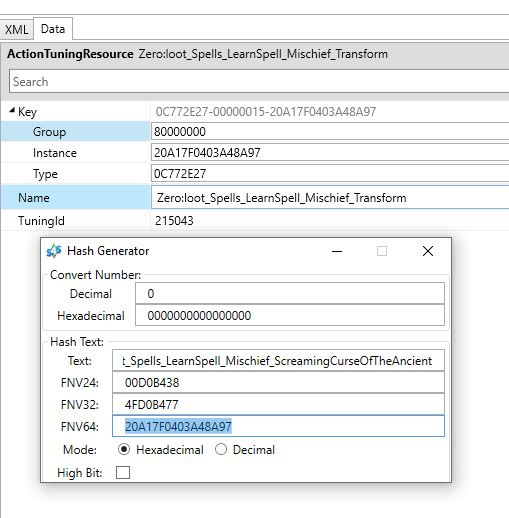The width and height of the screenshot is (509, 518).
Task: Collapse the Key tree node
Action: coord(12,110)
